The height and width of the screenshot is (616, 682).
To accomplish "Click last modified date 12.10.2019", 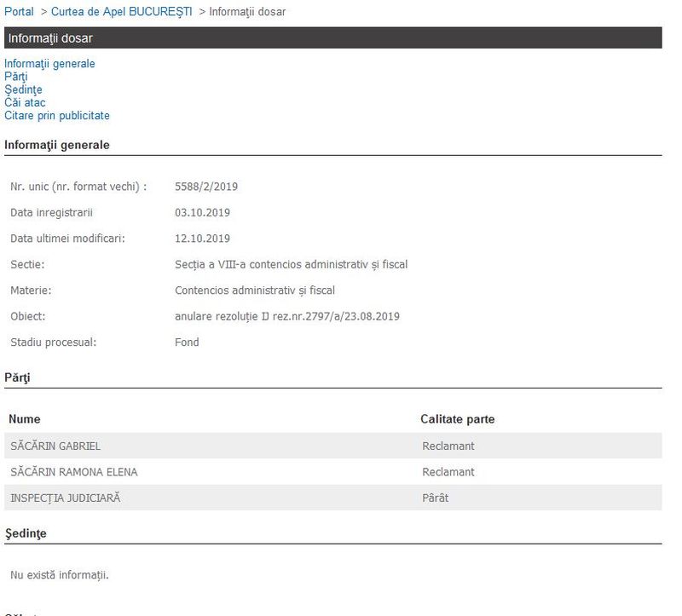I will click(x=202, y=239).
